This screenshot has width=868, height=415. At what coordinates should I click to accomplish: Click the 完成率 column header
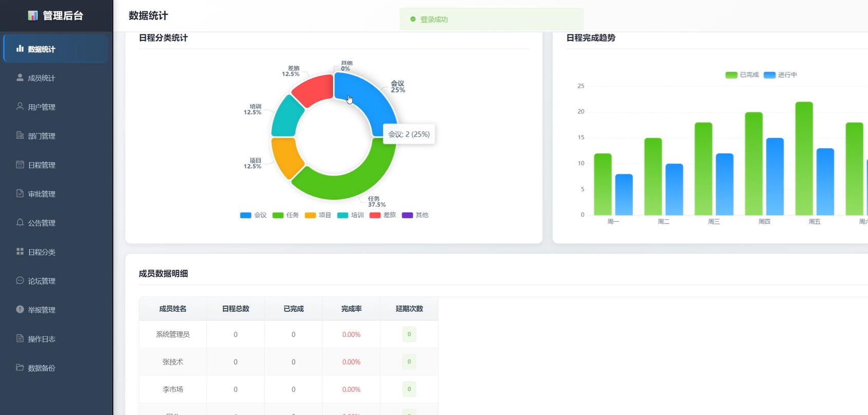click(352, 309)
